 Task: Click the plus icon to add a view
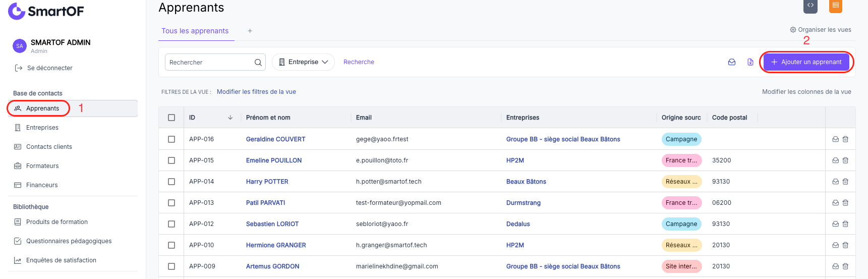point(250,31)
